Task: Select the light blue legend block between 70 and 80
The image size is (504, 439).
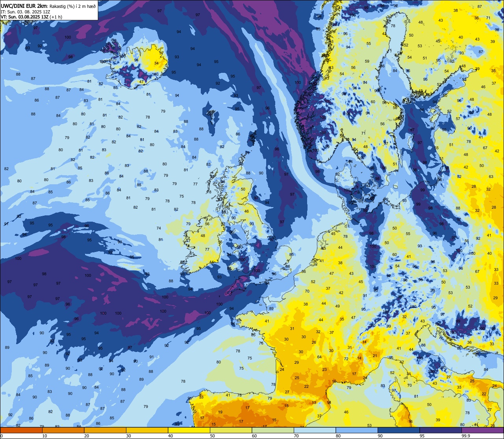Action: [x=315, y=430]
